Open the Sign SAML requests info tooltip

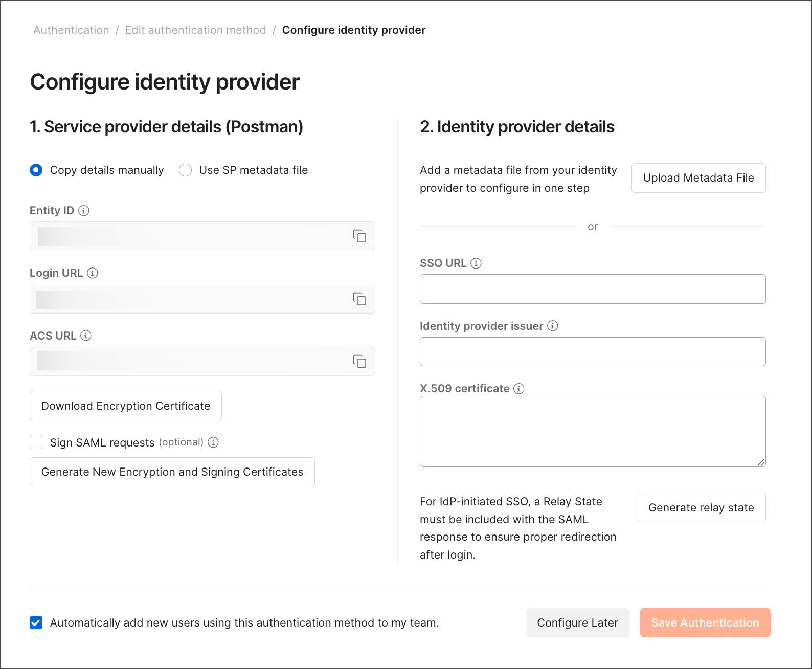[x=213, y=442]
